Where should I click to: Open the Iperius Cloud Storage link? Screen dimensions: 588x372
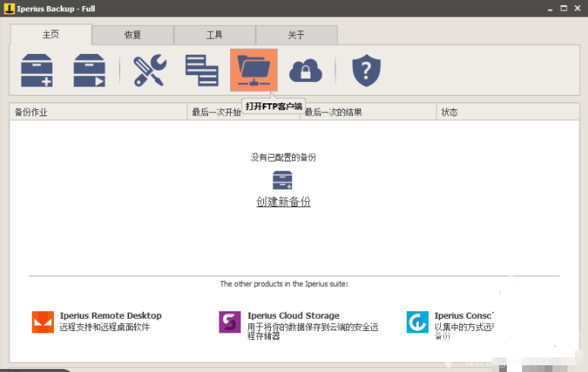tap(294, 316)
